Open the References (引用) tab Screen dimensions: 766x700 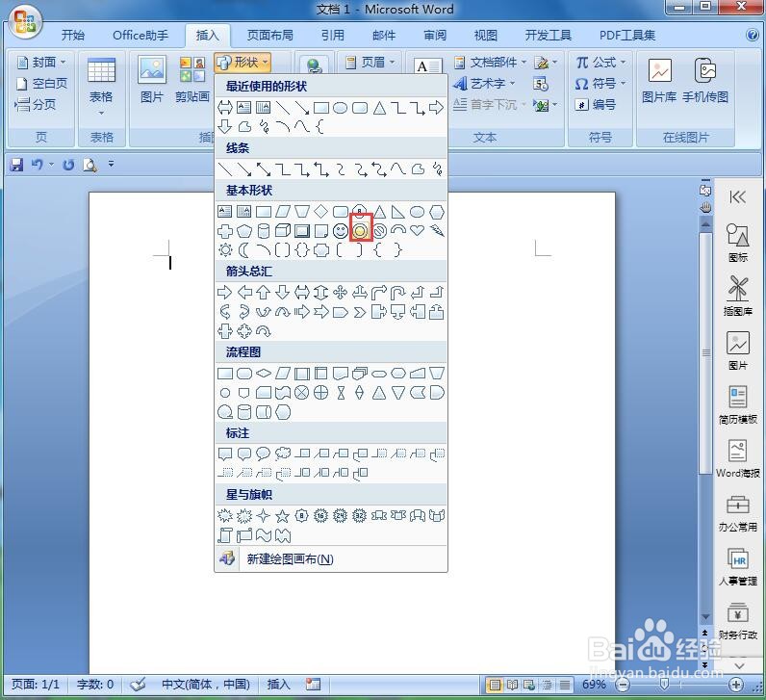333,36
